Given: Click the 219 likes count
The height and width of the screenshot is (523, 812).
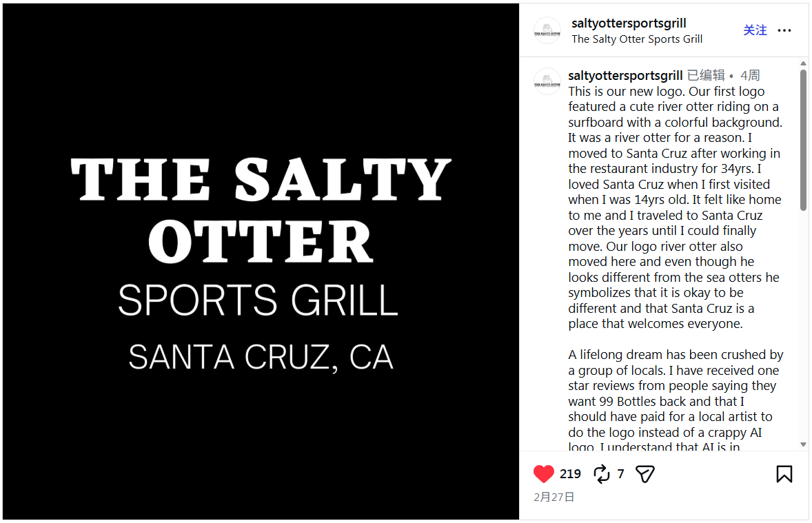Looking at the screenshot, I should (570, 474).
